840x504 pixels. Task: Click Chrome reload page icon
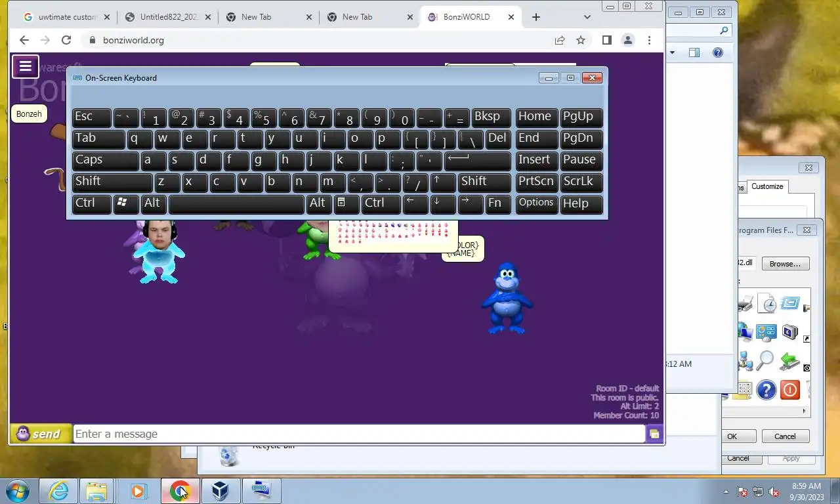(x=66, y=40)
